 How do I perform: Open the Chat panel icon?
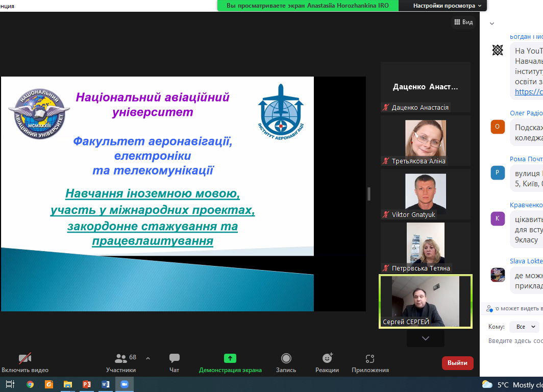pyautogui.click(x=175, y=359)
